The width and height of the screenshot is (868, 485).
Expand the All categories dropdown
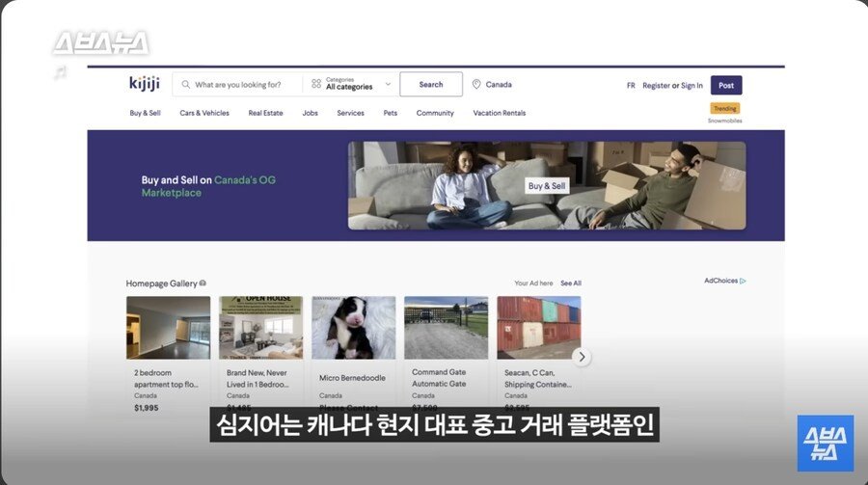(x=350, y=84)
